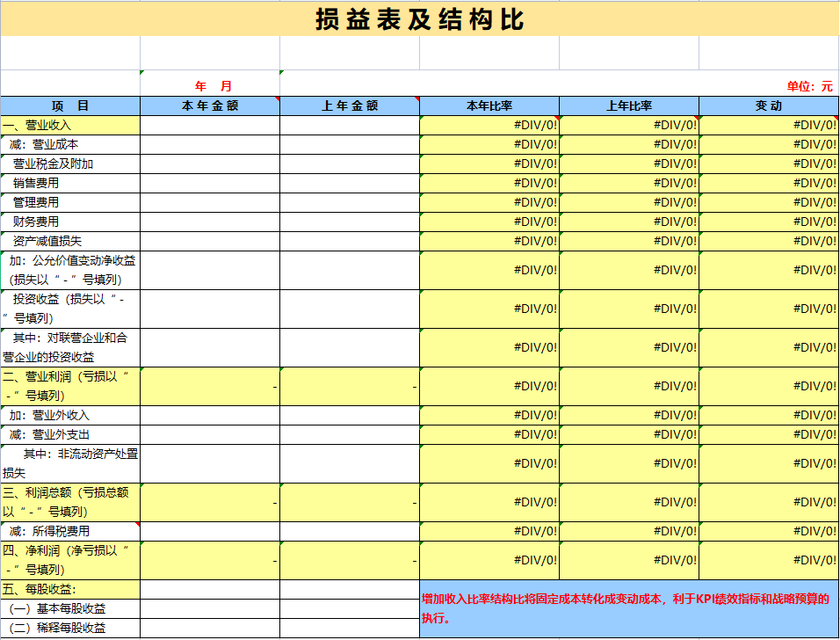
Task: Select the 二、营业利润 subtotal row label
Action: 69,387
